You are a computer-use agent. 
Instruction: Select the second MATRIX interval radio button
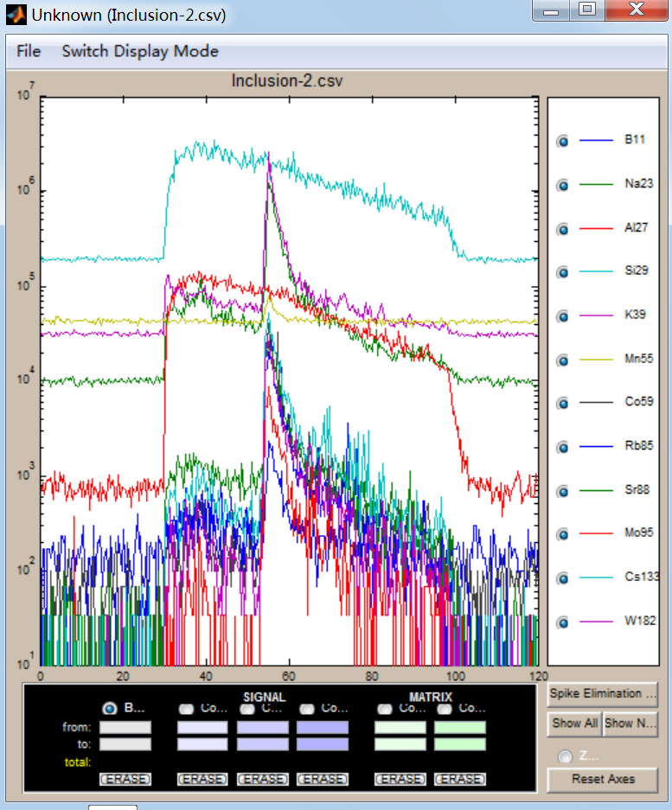445,709
